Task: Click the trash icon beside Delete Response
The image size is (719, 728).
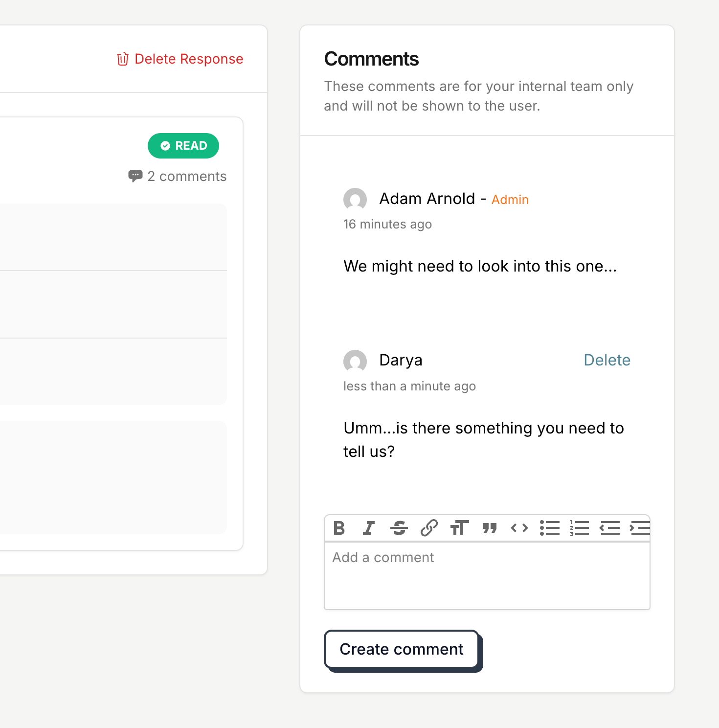Action: point(123,59)
